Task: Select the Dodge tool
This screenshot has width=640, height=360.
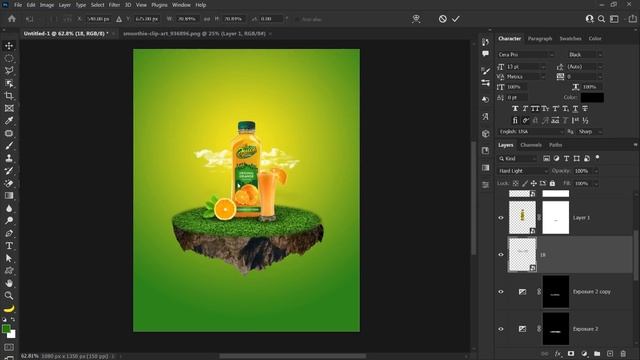Action: [9, 221]
